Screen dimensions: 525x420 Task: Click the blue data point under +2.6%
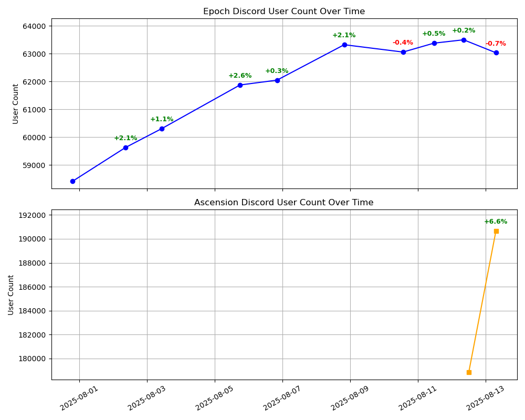coord(240,85)
